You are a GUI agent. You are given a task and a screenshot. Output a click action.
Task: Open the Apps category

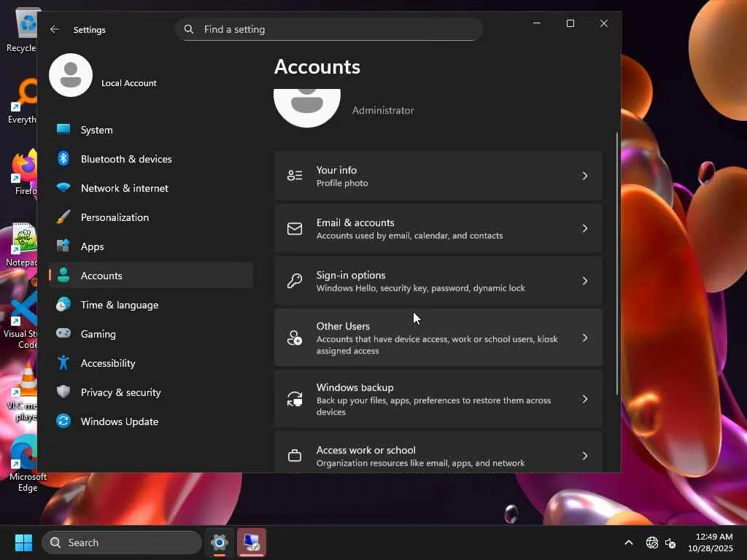(x=151, y=246)
